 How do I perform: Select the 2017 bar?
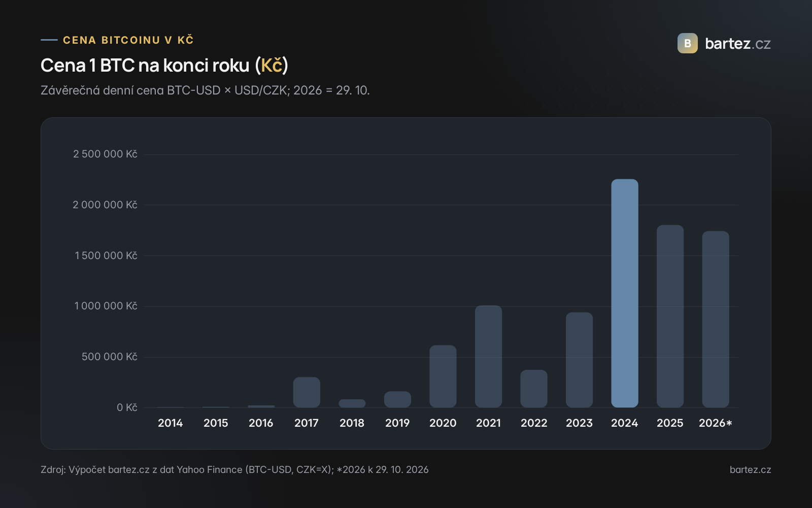pos(307,392)
